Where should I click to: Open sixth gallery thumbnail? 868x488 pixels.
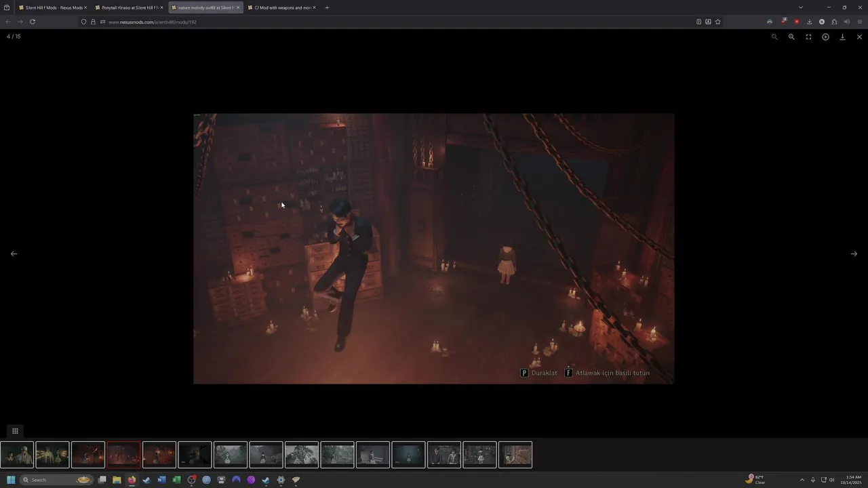click(195, 455)
